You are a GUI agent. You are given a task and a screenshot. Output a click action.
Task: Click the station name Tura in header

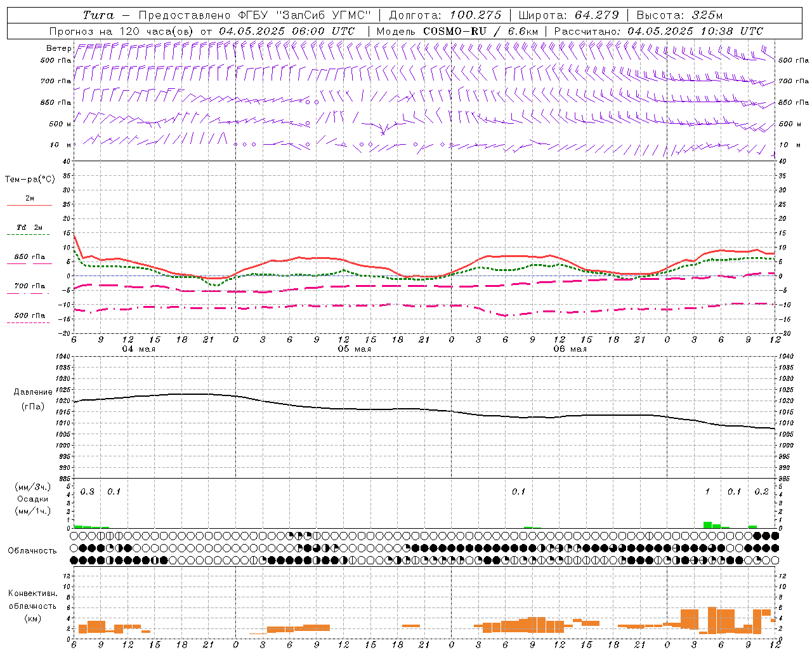coord(98,15)
